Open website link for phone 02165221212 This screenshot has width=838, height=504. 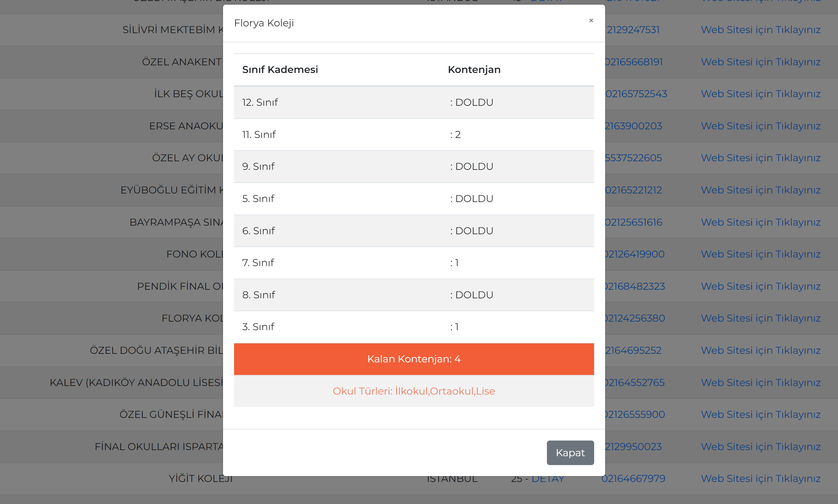(x=760, y=190)
